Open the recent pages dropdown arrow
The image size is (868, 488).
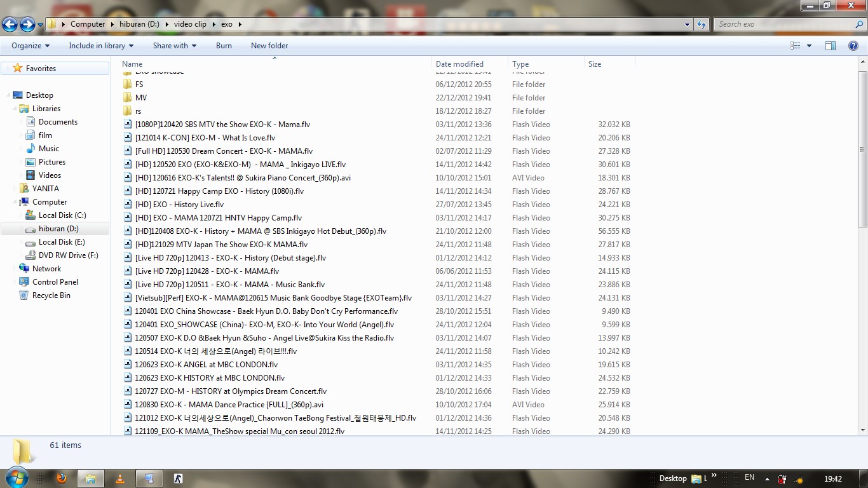[x=41, y=25]
